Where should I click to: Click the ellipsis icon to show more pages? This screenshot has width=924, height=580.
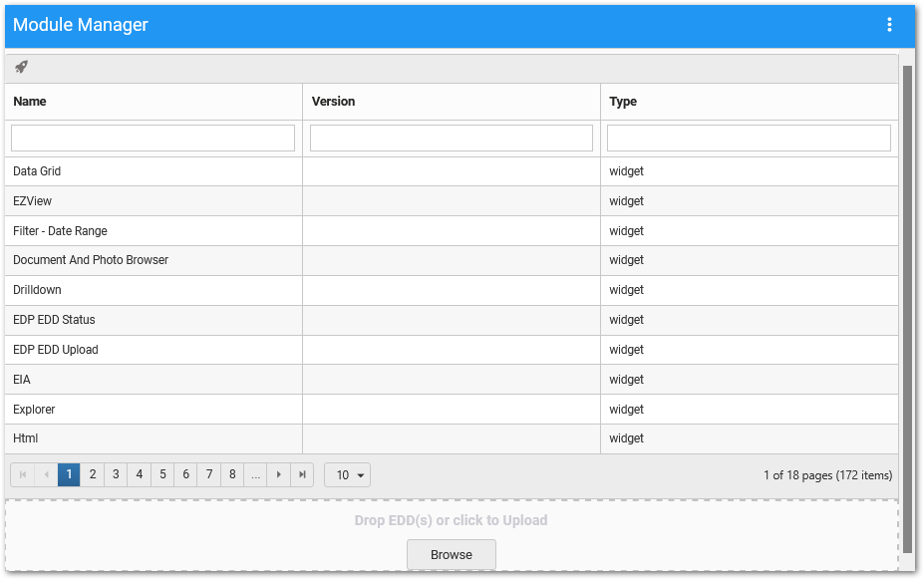255,474
